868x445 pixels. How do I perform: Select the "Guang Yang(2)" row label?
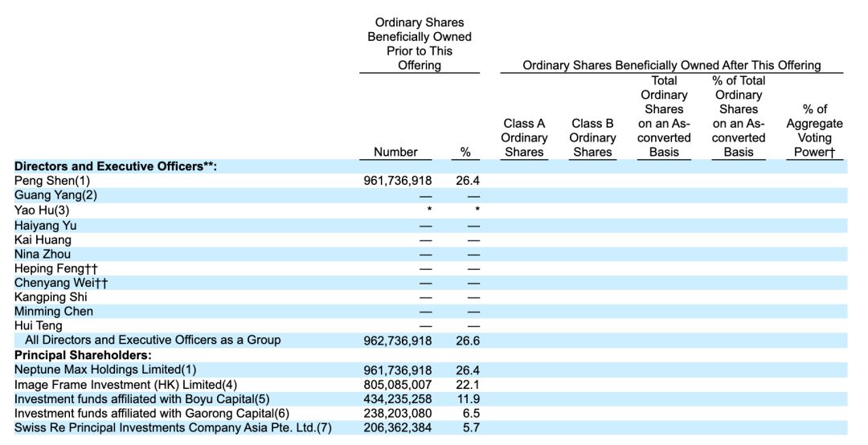coord(56,195)
